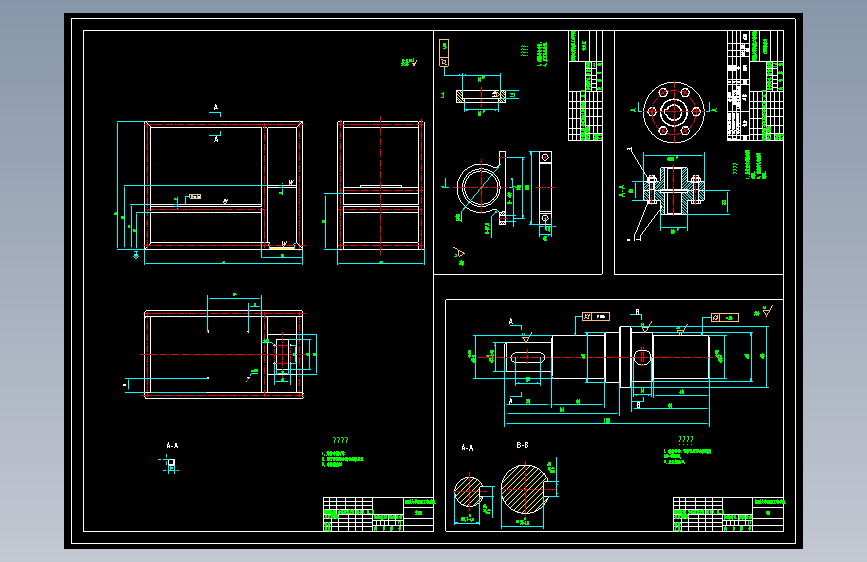Select the "A-A" label under the frame drawing
Screen dimensions: 867x562
[x=173, y=445]
